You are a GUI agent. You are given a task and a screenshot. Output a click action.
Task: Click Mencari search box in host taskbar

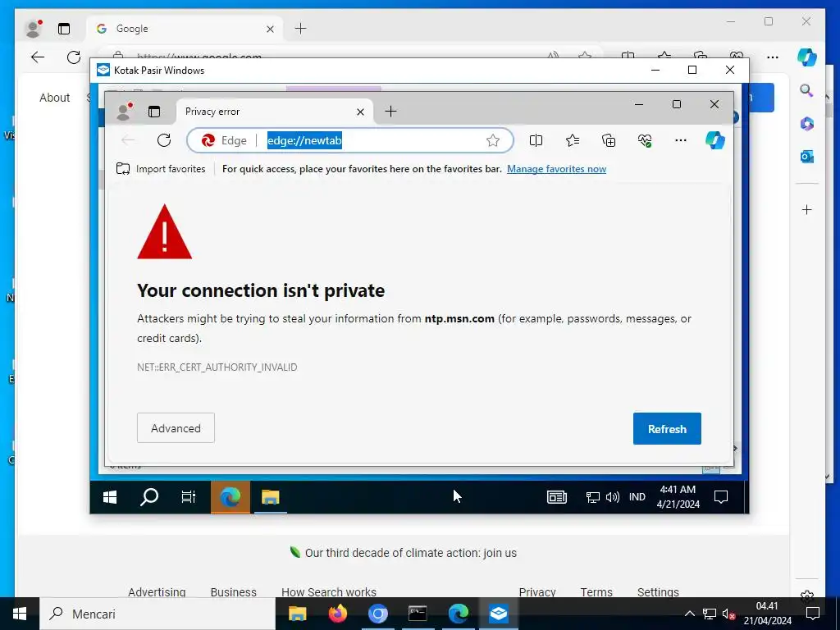coord(157,614)
